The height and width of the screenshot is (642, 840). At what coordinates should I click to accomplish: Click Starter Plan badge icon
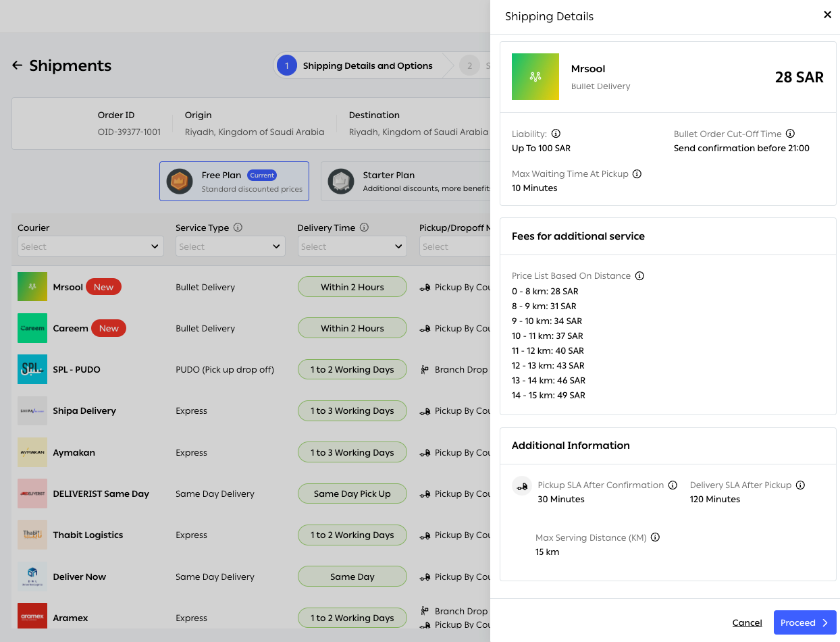(341, 181)
